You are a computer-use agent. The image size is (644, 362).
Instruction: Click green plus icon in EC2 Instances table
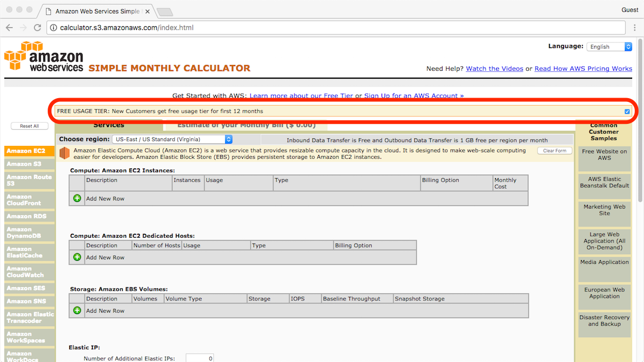77,198
